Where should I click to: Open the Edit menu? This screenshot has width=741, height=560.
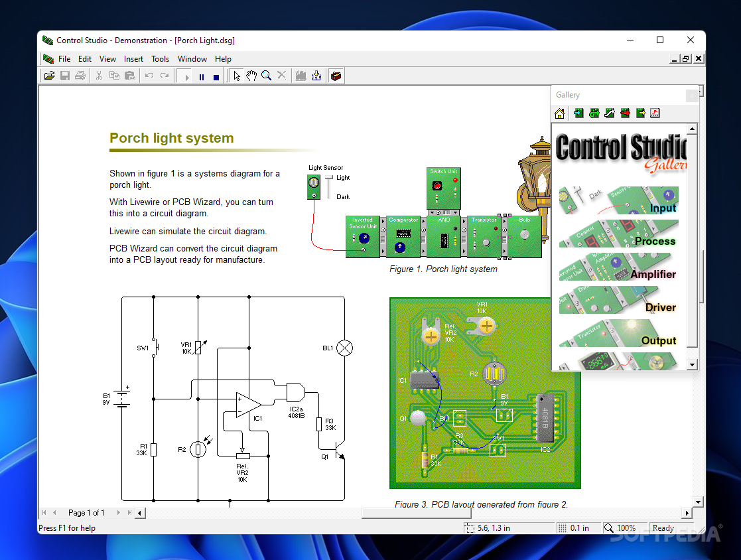85,59
